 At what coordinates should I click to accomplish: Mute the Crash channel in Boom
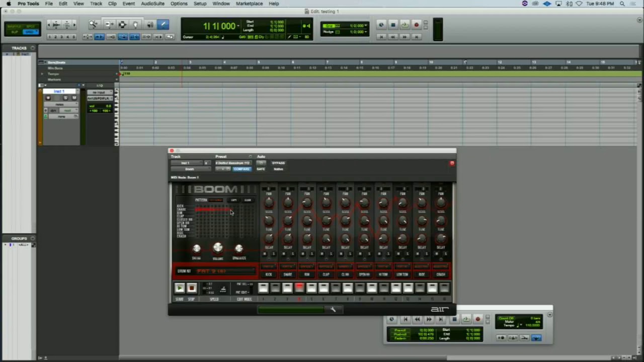pos(437,254)
